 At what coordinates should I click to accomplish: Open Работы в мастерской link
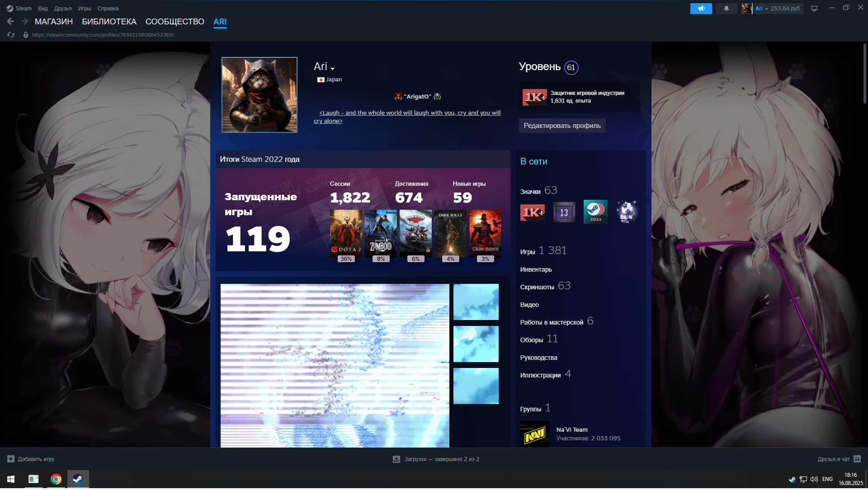pyautogui.click(x=557, y=321)
